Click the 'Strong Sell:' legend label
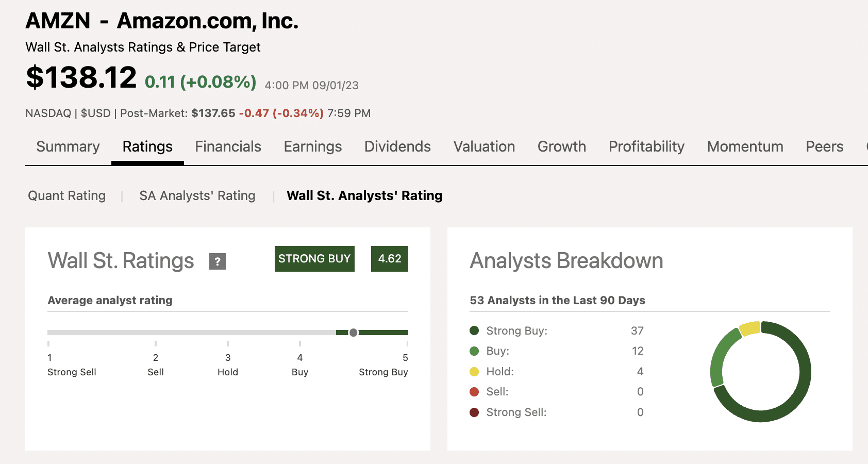868x464 pixels. tap(516, 412)
